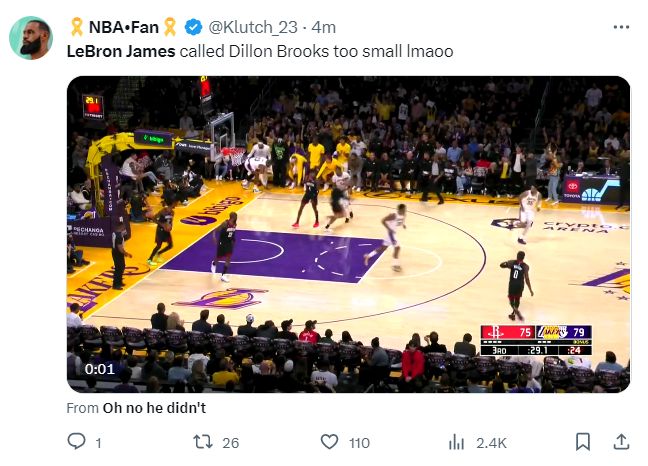
Task: Click the 2.4K views count
Action: 490,443
